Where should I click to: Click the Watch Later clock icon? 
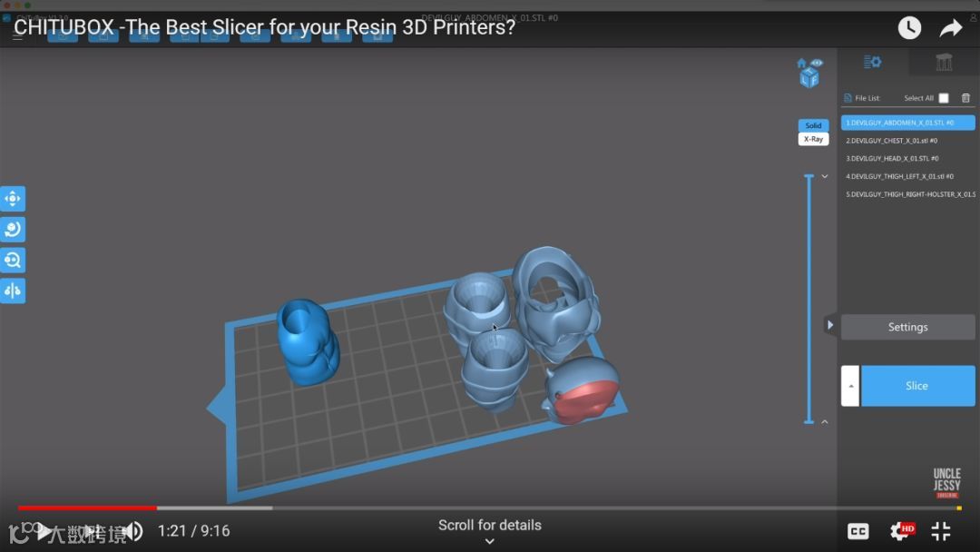[909, 27]
